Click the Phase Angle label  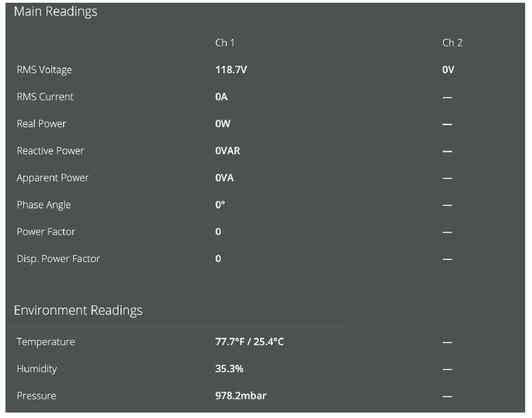(44, 205)
